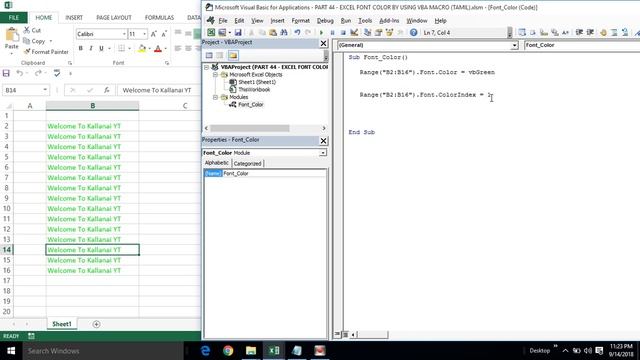The height and width of the screenshot is (360, 640).
Task: Click the Decrease Font Size icon
Action: pos(164,34)
